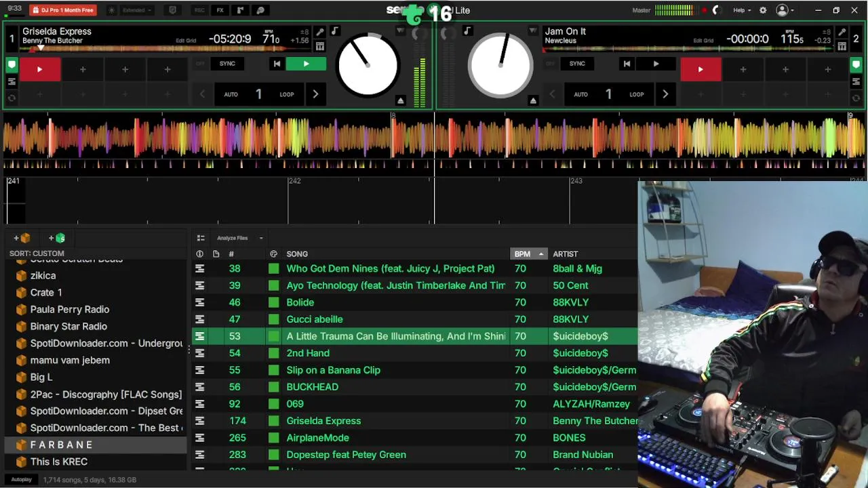Image resolution: width=868 pixels, height=488 pixels.
Task: Open deck 1 key lock note icon
Action: (x=335, y=31)
